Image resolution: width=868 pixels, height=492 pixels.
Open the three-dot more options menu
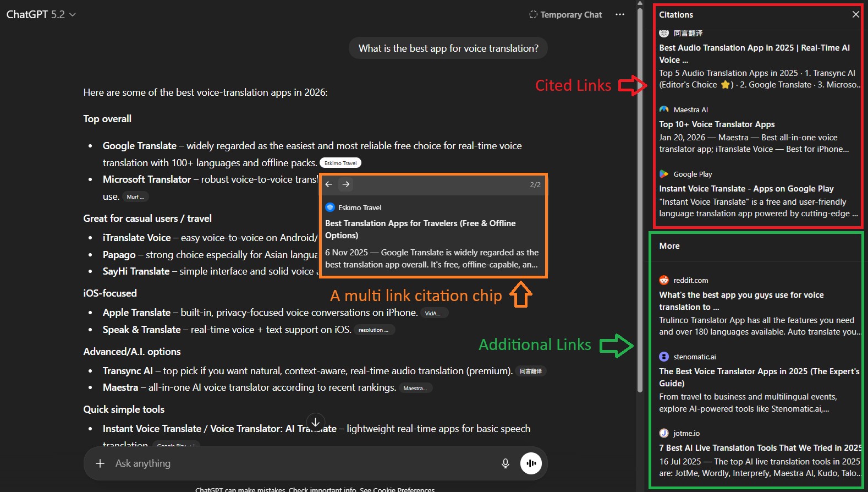620,15
